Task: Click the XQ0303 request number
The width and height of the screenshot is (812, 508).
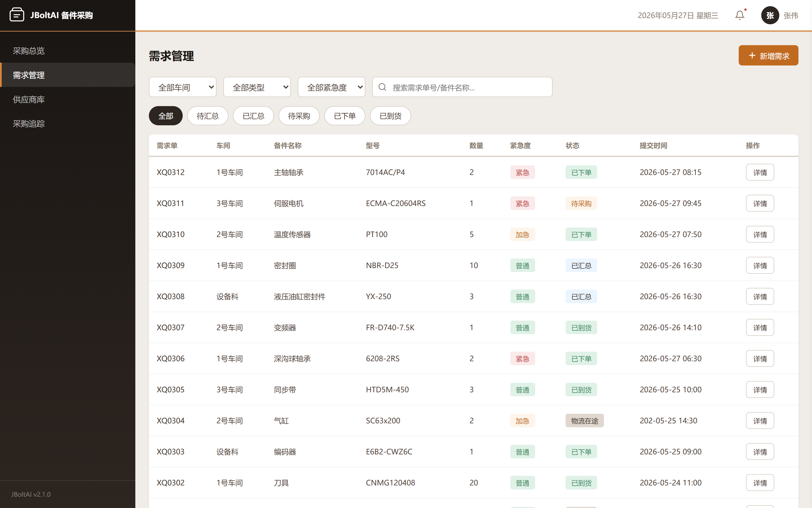Action: [x=171, y=452]
